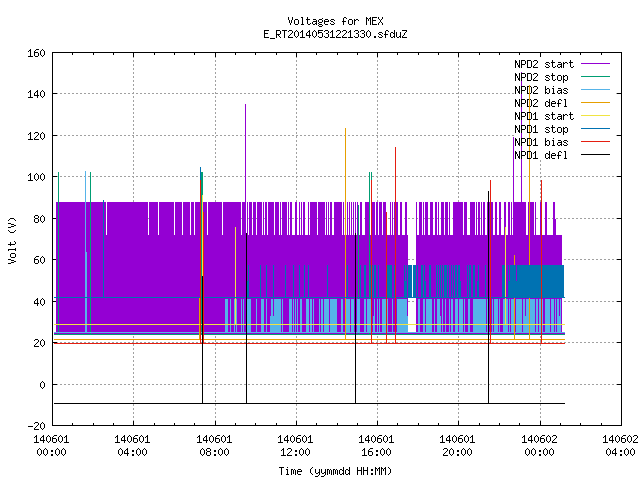Click the 140602 00:00 x-axis tick label
This screenshot has height=480, width=640.
[539, 446]
